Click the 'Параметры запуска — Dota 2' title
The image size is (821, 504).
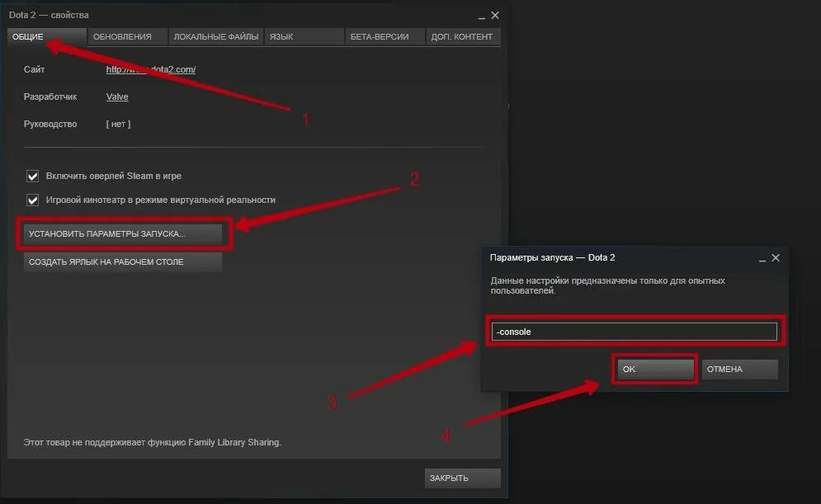click(x=552, y=257)
